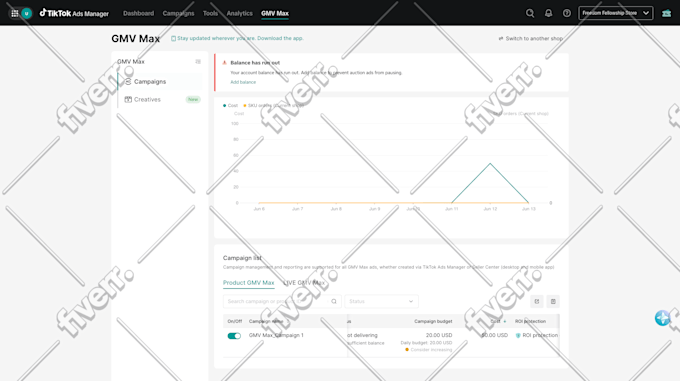Open the Analytics menu
The width and height of the screenshot is (680, 381).
pos(239,13)
